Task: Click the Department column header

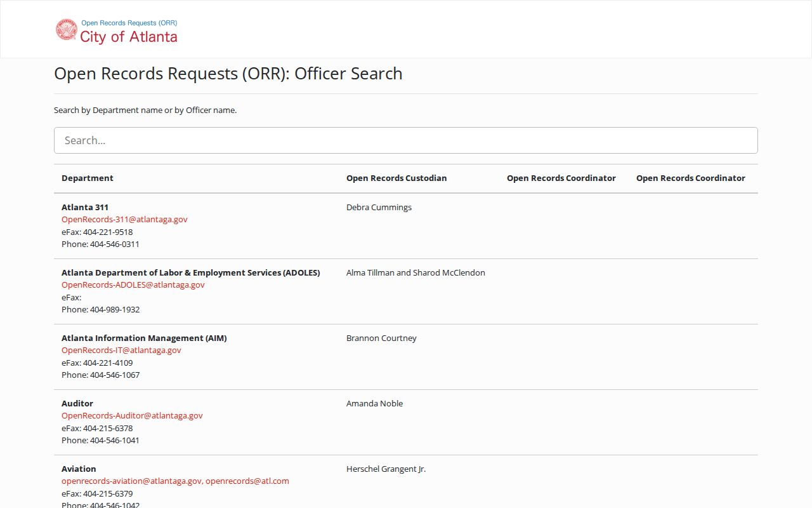Action: pyautogui.click(x=88, y=178)
